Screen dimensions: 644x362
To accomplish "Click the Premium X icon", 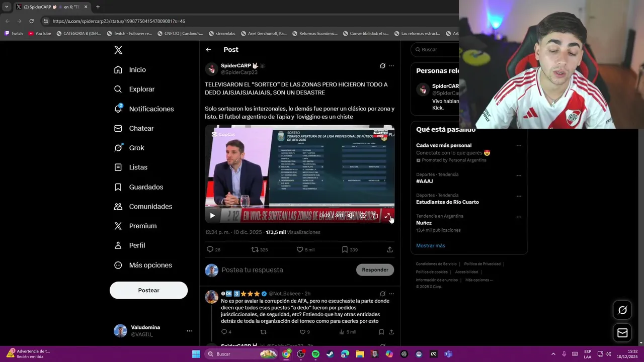I will pyautogui.click(x=118, y=226).
